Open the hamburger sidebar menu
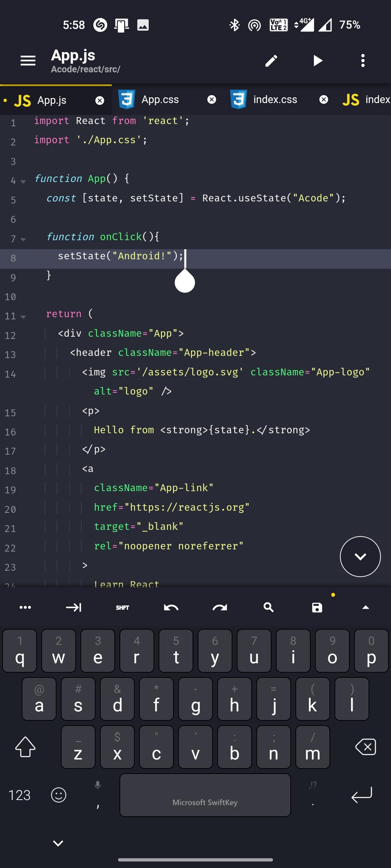Screen dimensions: 391x868 coord(28,61)
